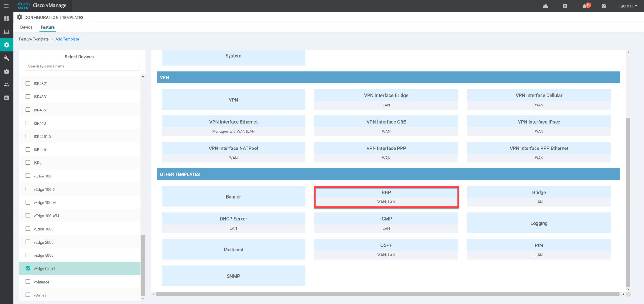The image size is (644, 304).
Task: Open the vAnalytics bar chart icon
Action: [7, 98]
